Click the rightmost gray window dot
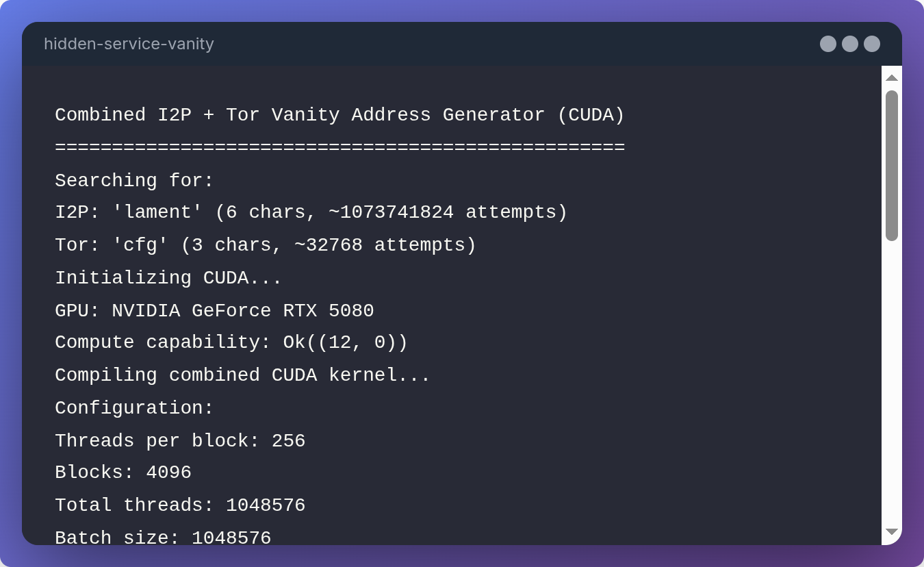This screenshot has height=567, width=924. coord(872,44)
